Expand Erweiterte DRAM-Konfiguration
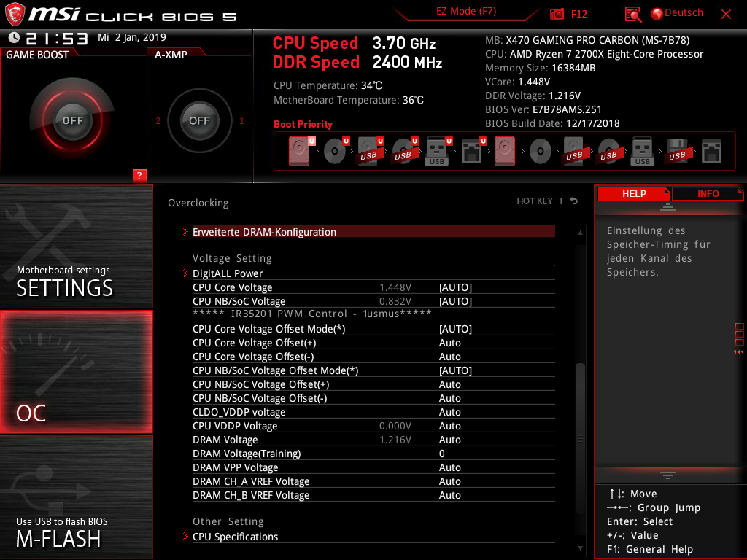This screenshot has height=560, width=747. coord(265,231)
